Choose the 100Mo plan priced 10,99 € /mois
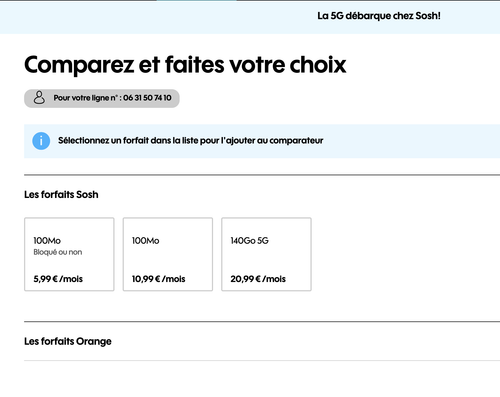 (168, 254)
